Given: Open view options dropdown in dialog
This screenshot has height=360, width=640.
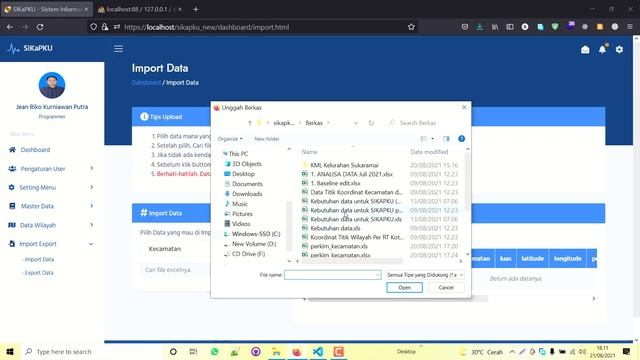Looking at the screenshot, I should pyautogui.click(x=433, y=139).
